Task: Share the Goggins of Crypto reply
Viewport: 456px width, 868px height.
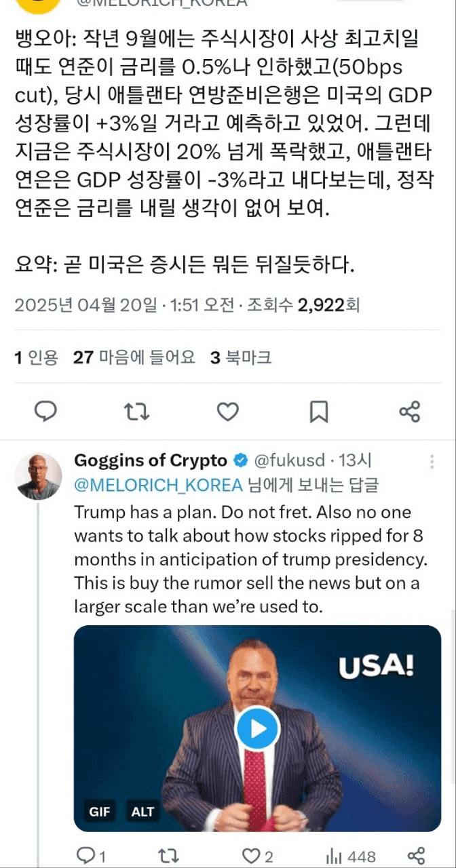Action: point(415,856)
